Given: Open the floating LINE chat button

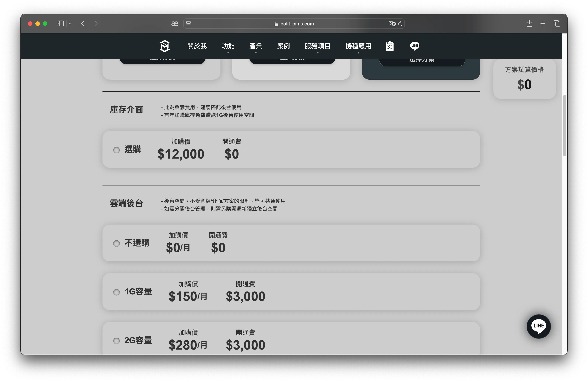Looking at the screenshot, I should click(538, 326).
